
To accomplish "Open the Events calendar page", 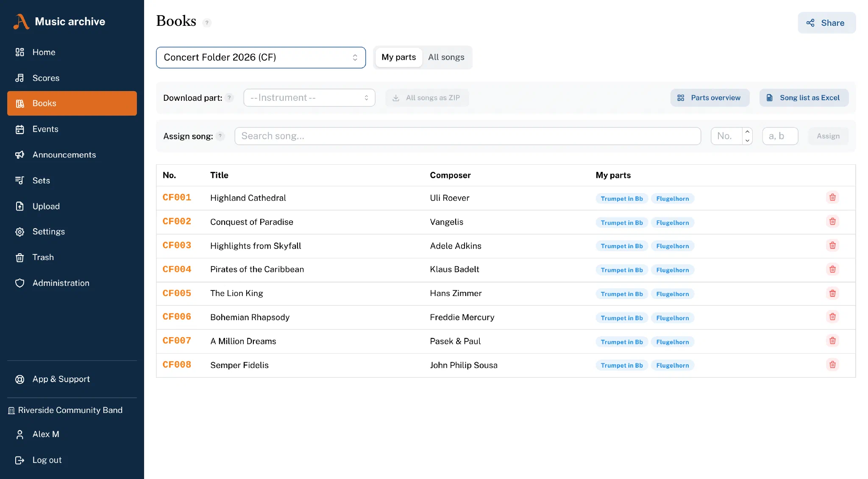I will [72, 129].
